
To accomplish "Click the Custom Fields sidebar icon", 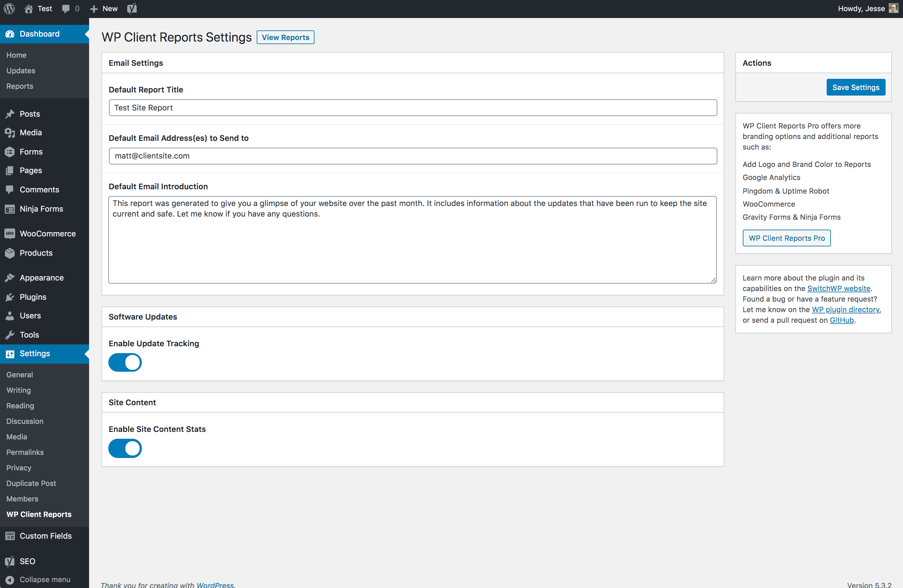I will coord(10,536).
